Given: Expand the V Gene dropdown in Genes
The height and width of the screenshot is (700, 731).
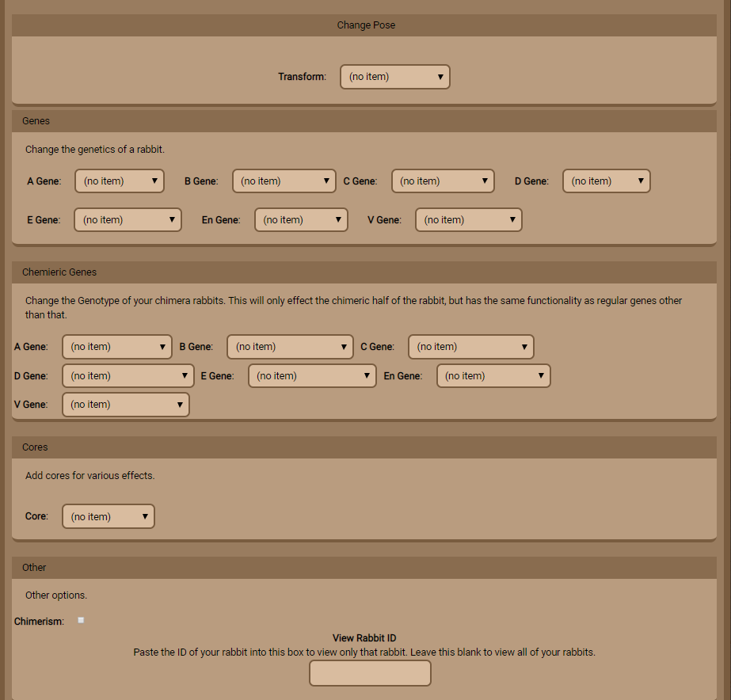Looking at the screenshot, I should (469, 220).
